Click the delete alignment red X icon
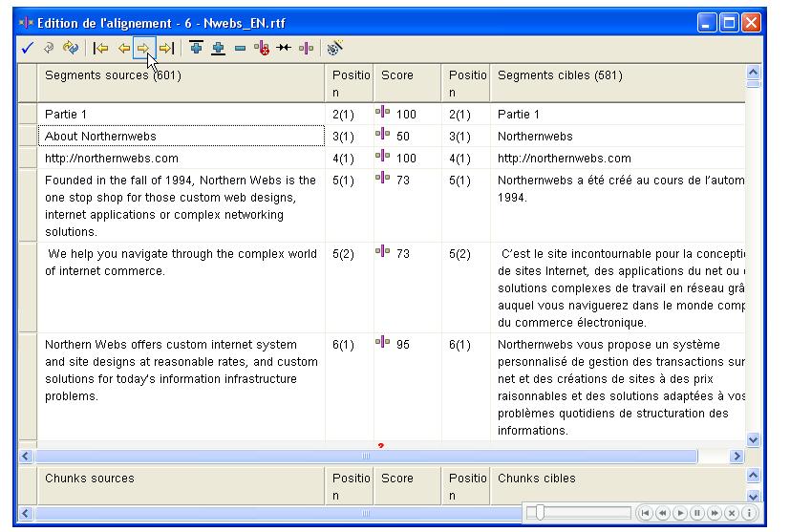Image resolution: width=790 pixels, height=532 pixels. [262, 48]
